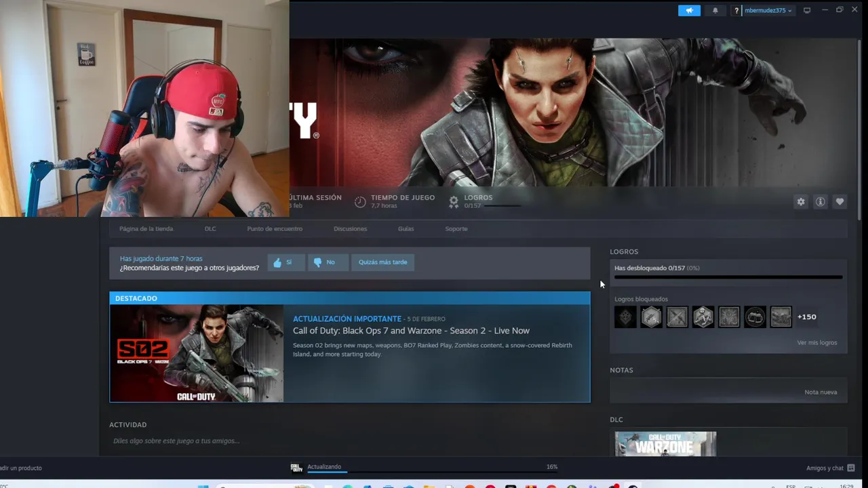868x488 pixels.
Task: Click the Tiempo de Juego clock icon
Action: click(x=360, y=201)
